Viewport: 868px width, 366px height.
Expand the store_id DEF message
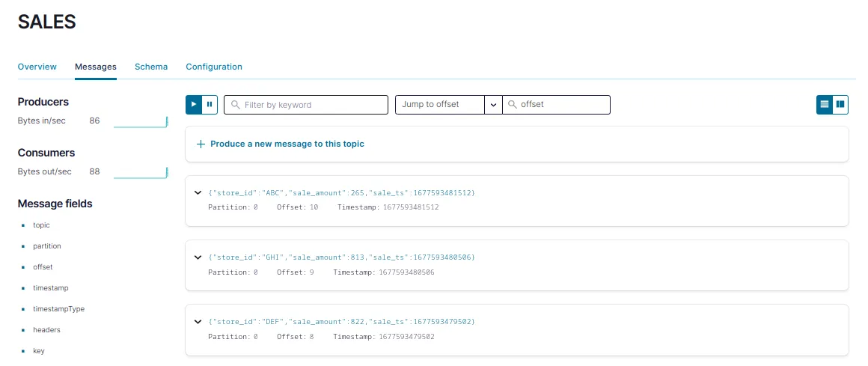pyautogui.click(x=198, y=322)
